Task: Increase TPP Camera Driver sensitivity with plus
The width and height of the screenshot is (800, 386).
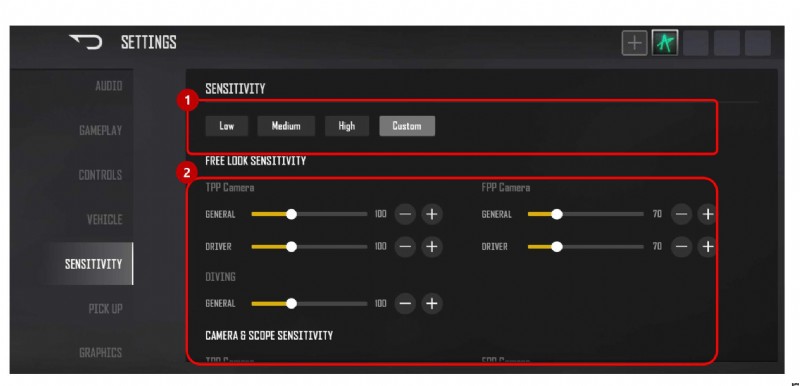Action: click(432, 247)
